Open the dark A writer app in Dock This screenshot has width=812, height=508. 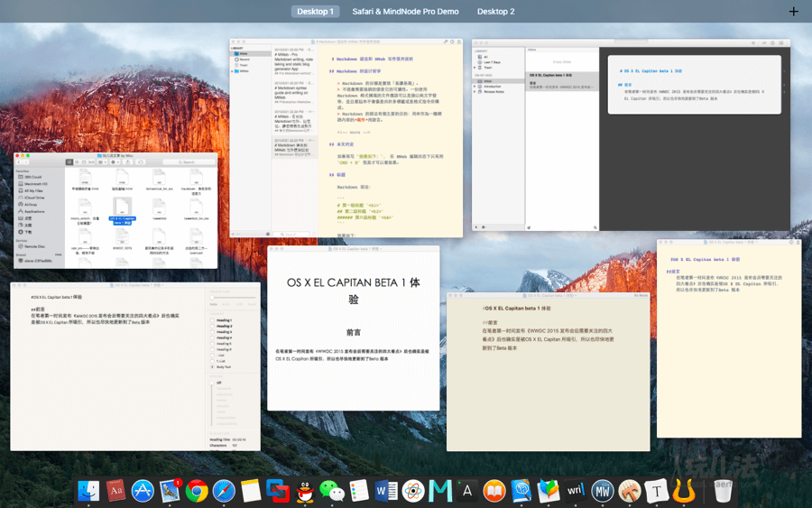point(467,491)
